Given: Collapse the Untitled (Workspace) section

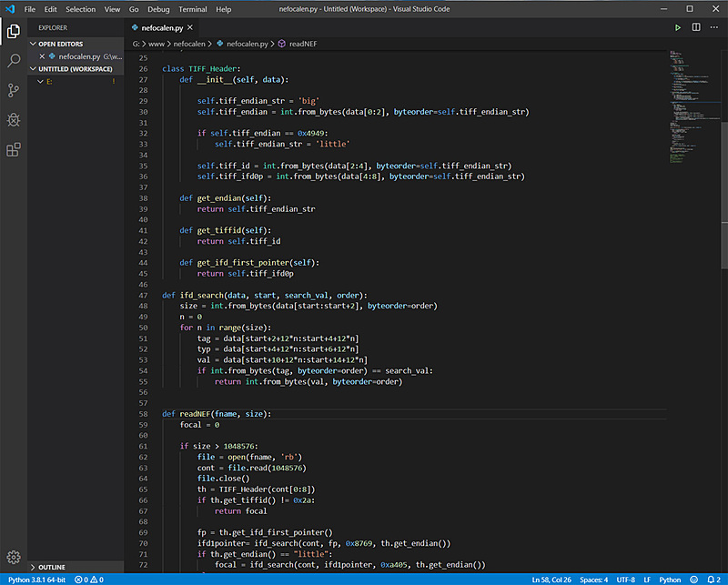Looking at the screenshot, I should [x=75, y=69].
